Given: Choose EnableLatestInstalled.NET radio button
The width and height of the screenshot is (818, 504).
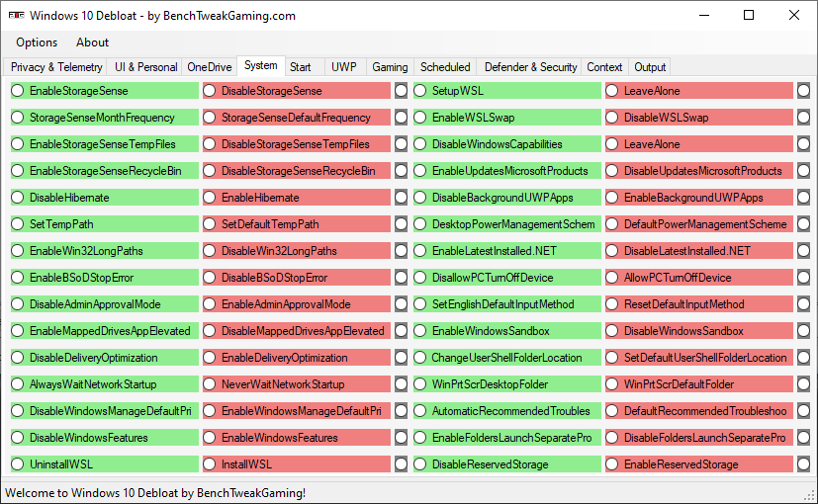Looking at the screenshot, I should pyautogui.click(x=507, y=251).
